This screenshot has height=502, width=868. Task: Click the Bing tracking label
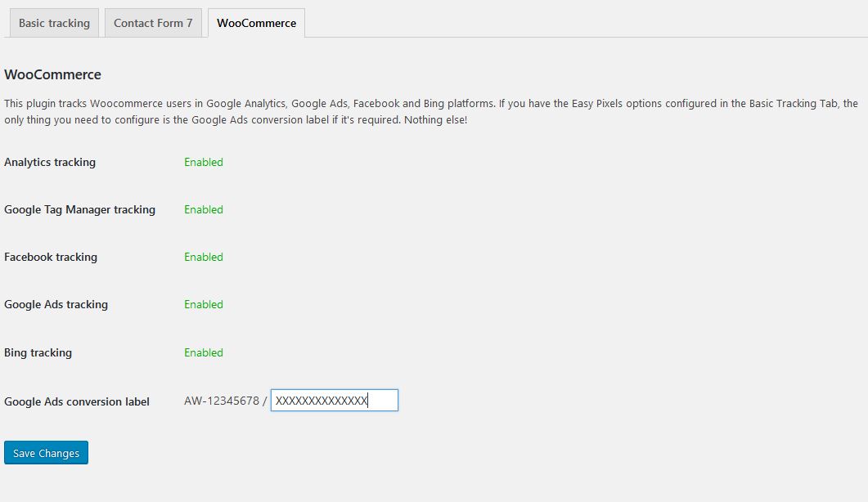point(38,352)
